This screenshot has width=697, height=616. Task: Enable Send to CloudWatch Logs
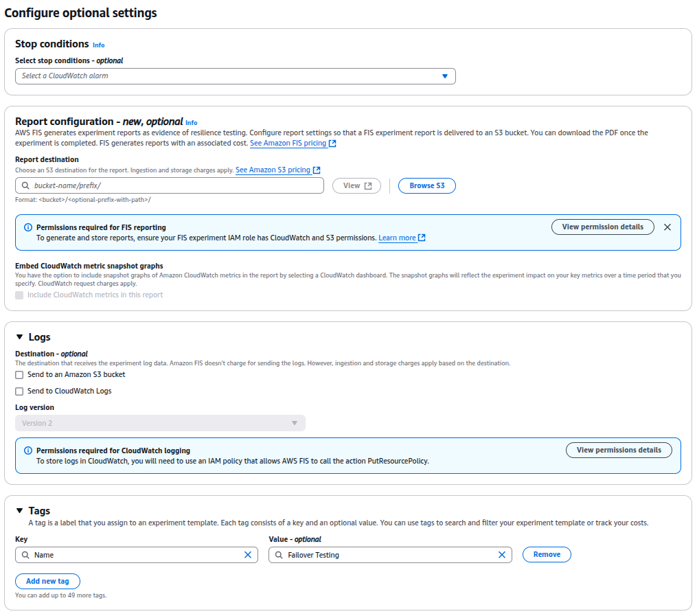pos(19,391)
